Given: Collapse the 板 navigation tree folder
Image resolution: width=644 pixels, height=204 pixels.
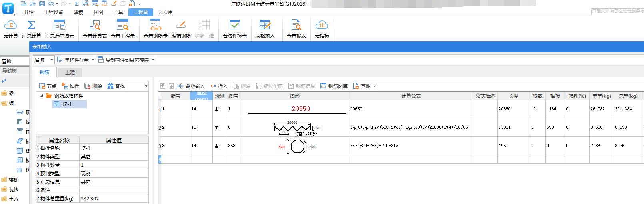Looking at the screenshot, I should [x=4, y=103].
